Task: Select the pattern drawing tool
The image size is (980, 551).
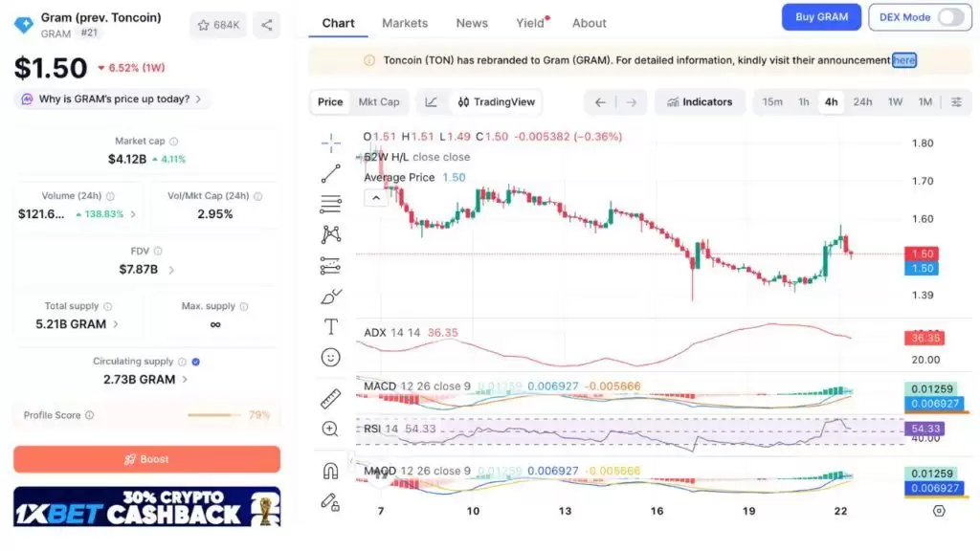Action: coord(330,234)
